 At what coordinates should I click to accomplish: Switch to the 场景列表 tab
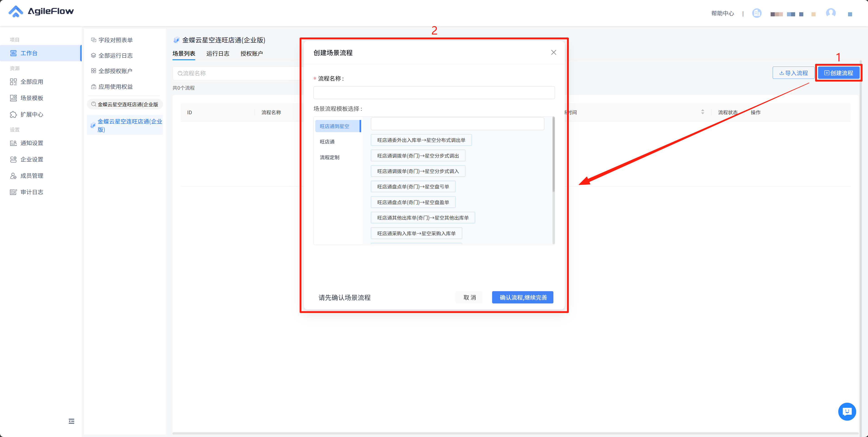click(x=184, y=53)
